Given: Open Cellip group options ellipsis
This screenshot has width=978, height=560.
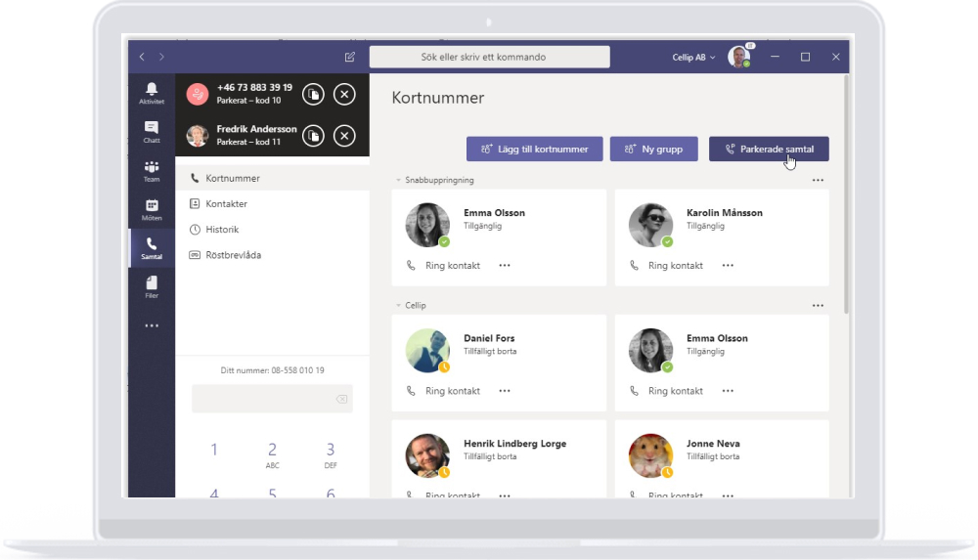Looking at the screenshot, I should tap(818, 306).
